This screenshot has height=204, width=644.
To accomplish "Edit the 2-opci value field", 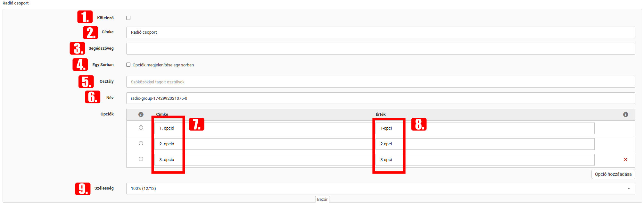I will [x=484, y=144].
